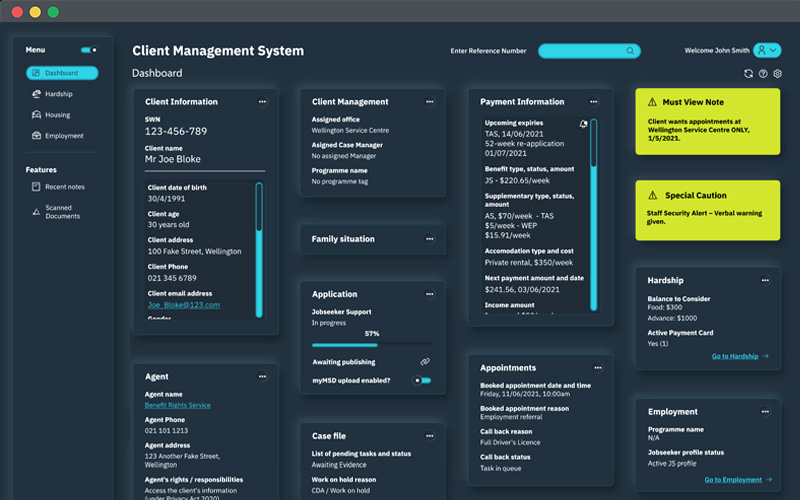Open Application card options menu
Screen dimensions: 800x500
[430, 294]
